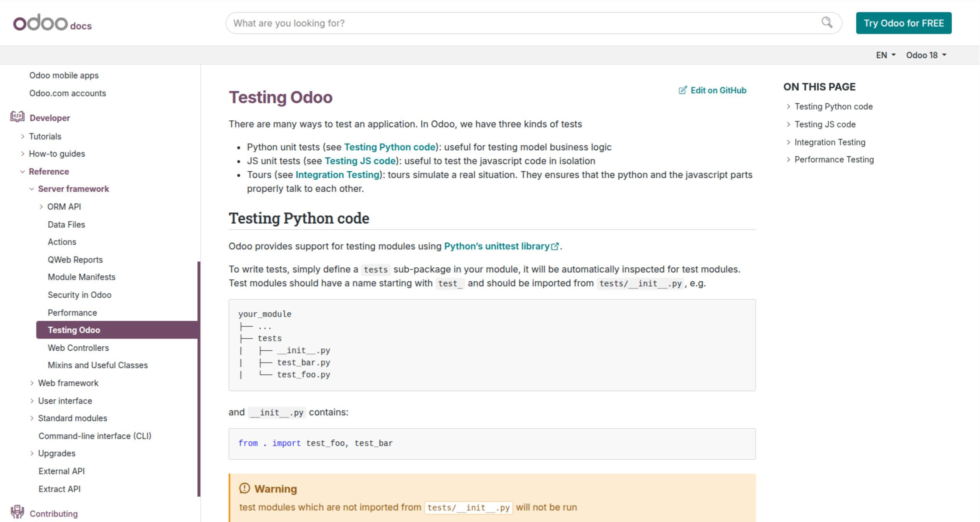Screen dimensions: 980x522
Task: Follow Testing Python code link in bullet list
Action: click(x=390, y=147)
